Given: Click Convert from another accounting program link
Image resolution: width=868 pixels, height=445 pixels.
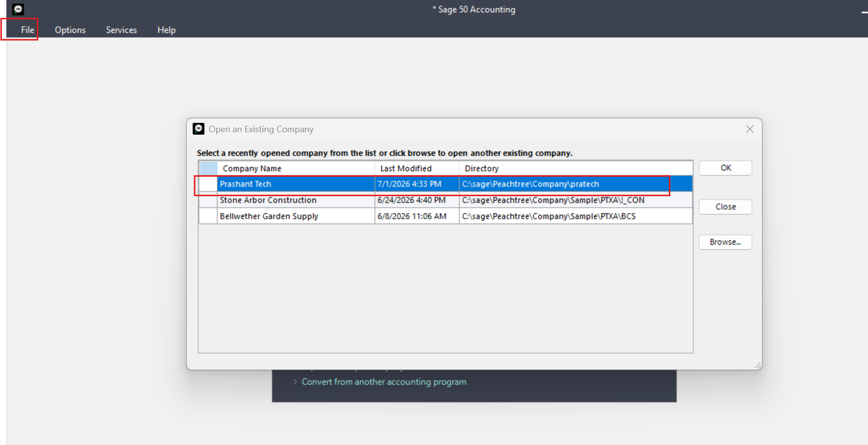Looking at the screenshot, I should click(384, 382).
